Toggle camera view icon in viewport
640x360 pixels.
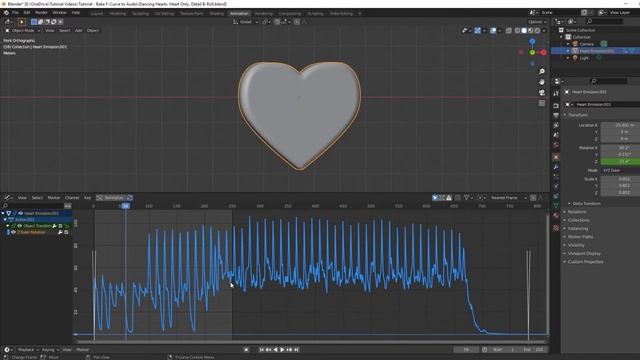click(542, 93)
